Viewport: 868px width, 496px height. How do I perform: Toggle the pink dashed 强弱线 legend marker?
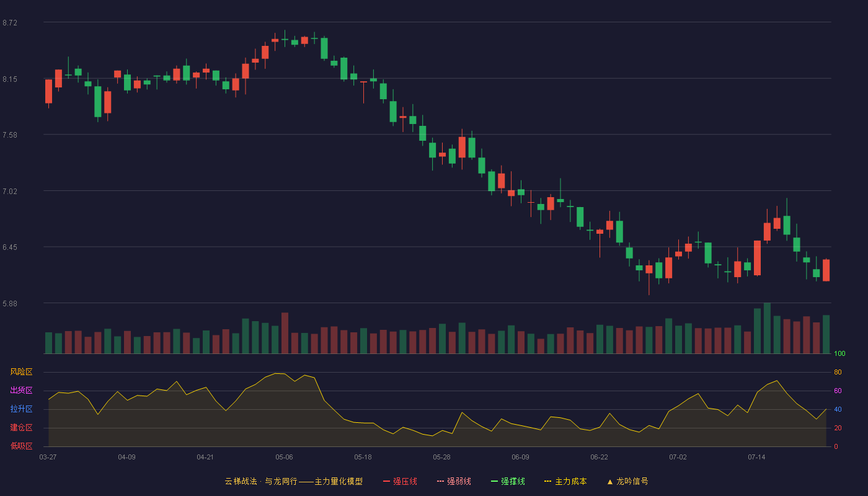click(x=441, y=481)
